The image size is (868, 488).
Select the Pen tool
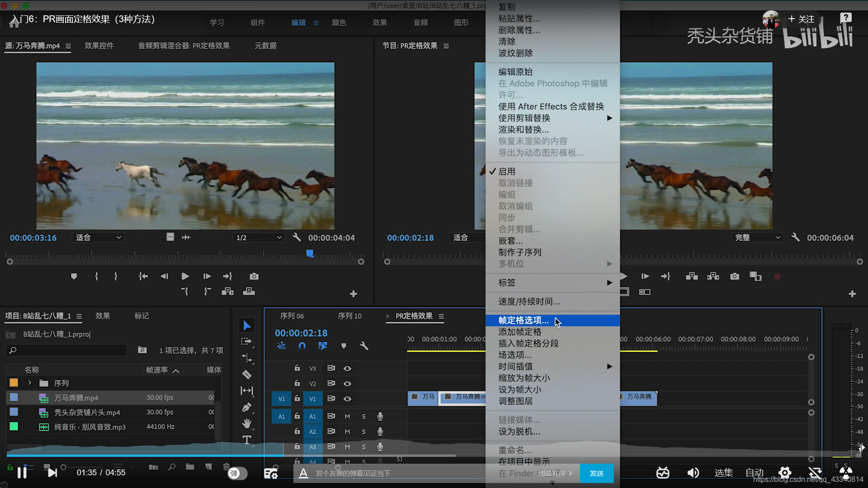coord(246,407)
